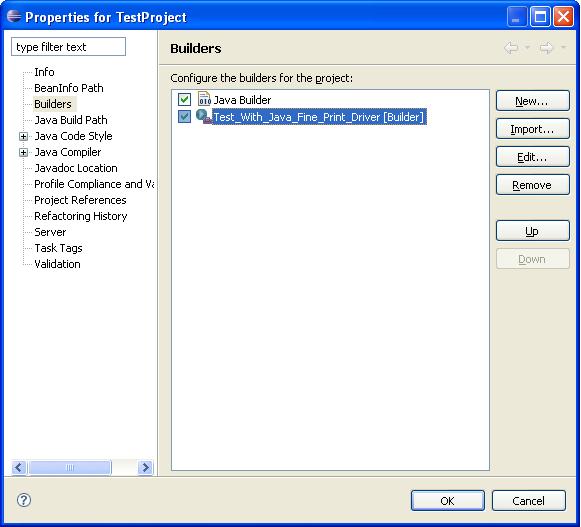The width and height of the screenshot is (581, 527).
Task: Expand the Java Compiler tree node
Action: click(x=23, y=152)
